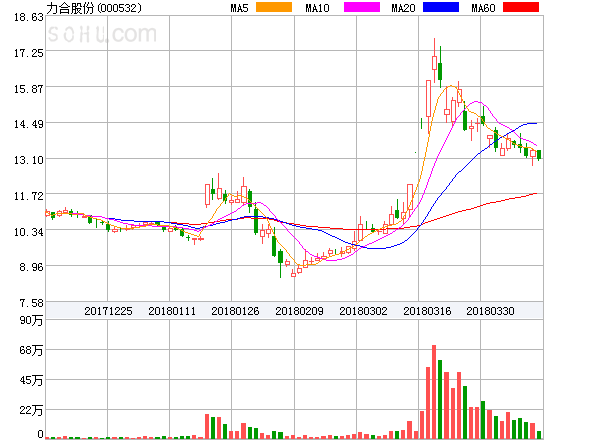Click the 90万 volume axis label
The image size is (600, 440).
coord(31,320)
